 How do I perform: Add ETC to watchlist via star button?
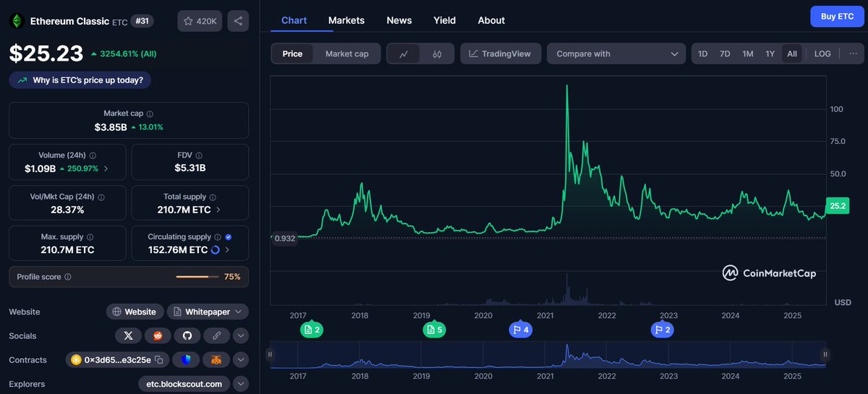[x=200, y=21]
